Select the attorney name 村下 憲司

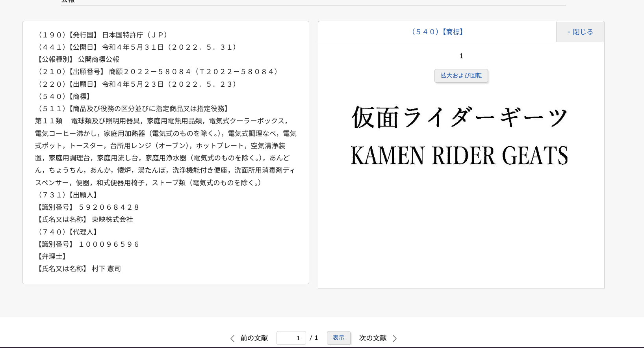[x=106, y=269]
